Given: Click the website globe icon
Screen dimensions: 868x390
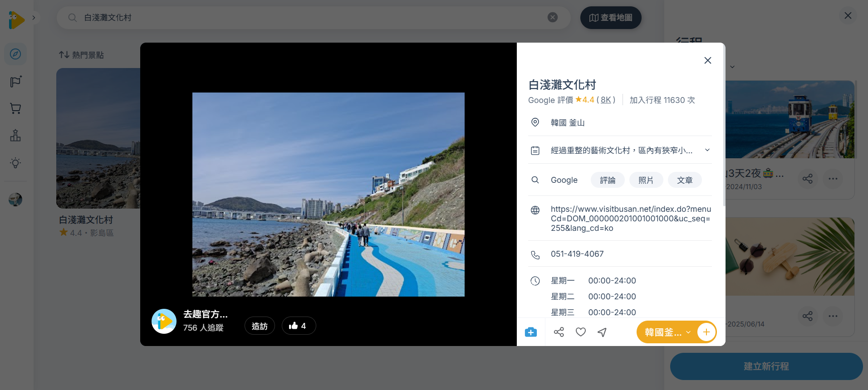Looking at the screenshot, I should [535, 210].
